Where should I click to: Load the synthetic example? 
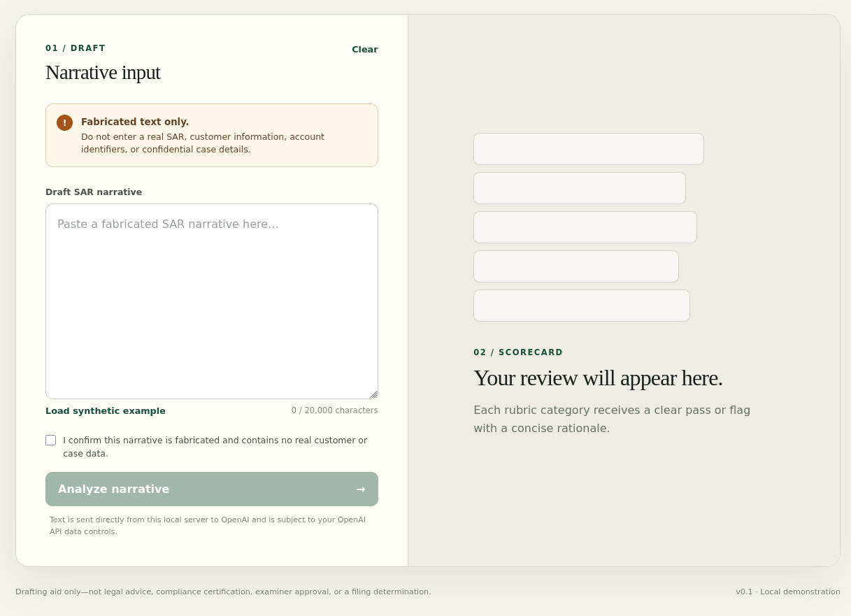(x=106, y=410)
